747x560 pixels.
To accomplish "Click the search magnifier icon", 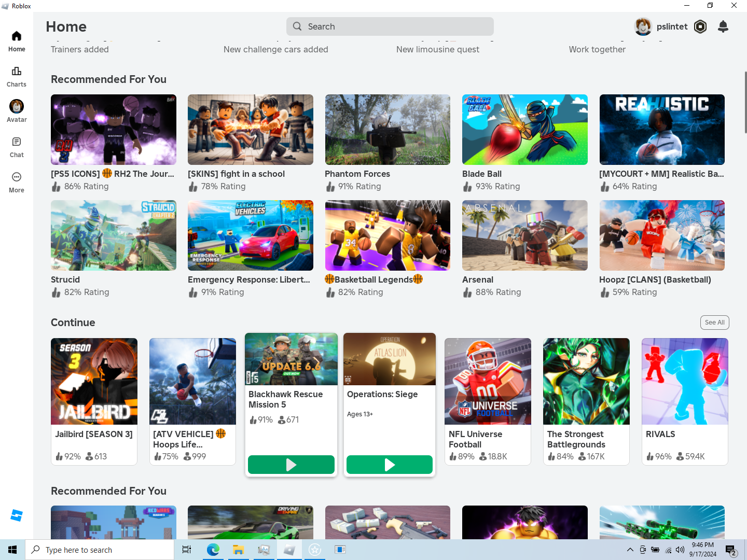I will tap(297, 26).
